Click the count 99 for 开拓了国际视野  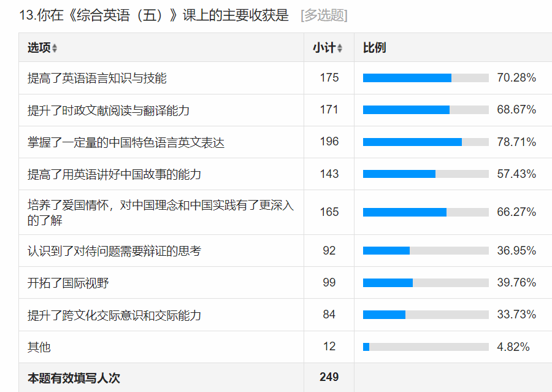coord(329,283)
